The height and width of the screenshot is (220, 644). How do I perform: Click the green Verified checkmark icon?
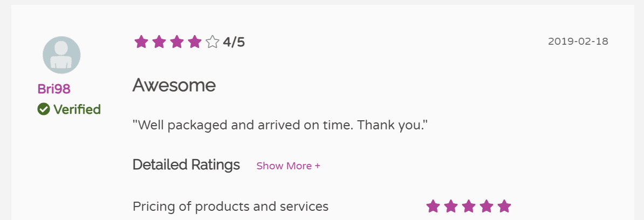44,109
